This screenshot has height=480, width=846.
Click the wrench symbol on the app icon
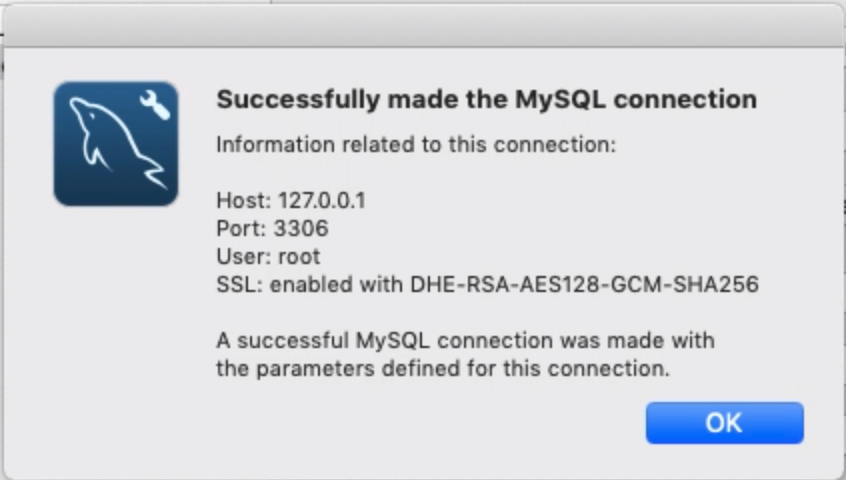point(155,105)
